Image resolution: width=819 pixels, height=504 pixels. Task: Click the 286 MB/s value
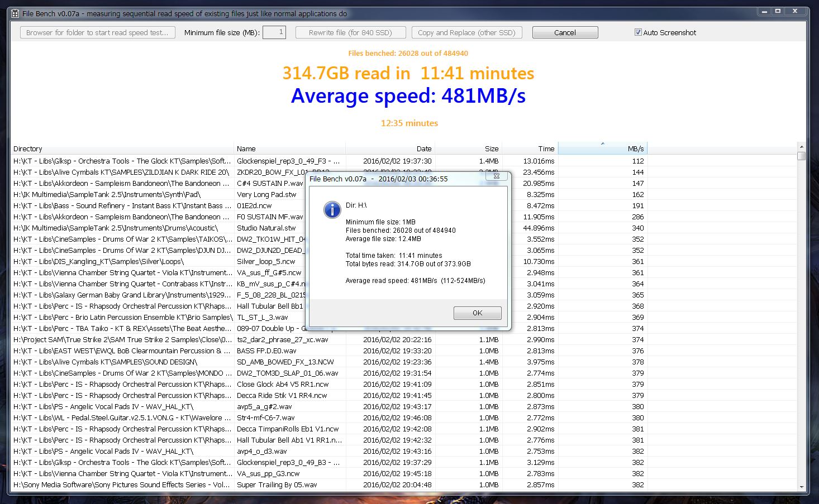[x=638, y=217]
